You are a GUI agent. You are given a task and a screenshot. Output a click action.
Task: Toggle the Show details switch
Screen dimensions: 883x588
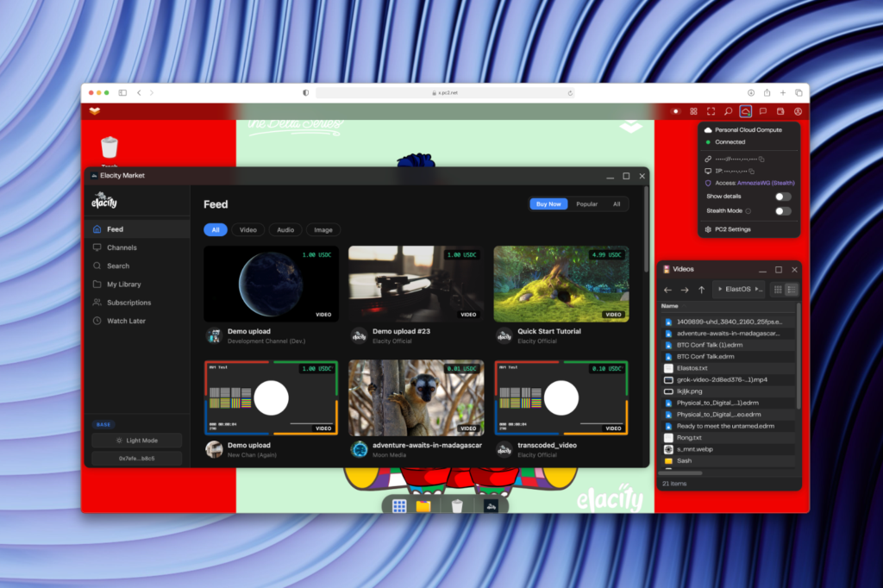point(782,197)
